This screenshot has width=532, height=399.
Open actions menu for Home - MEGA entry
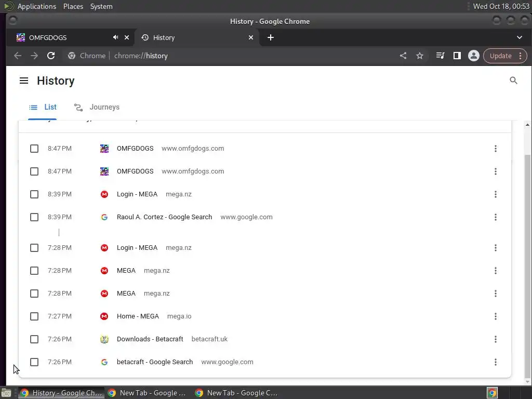click(495, 316)
